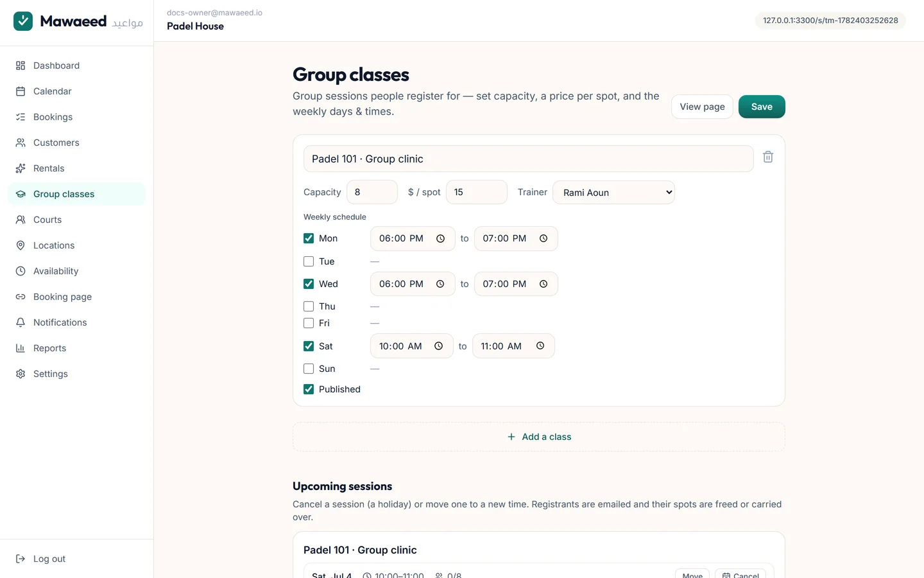
Task: Click the Upcoming sessions heading
Action: point(342,486)
